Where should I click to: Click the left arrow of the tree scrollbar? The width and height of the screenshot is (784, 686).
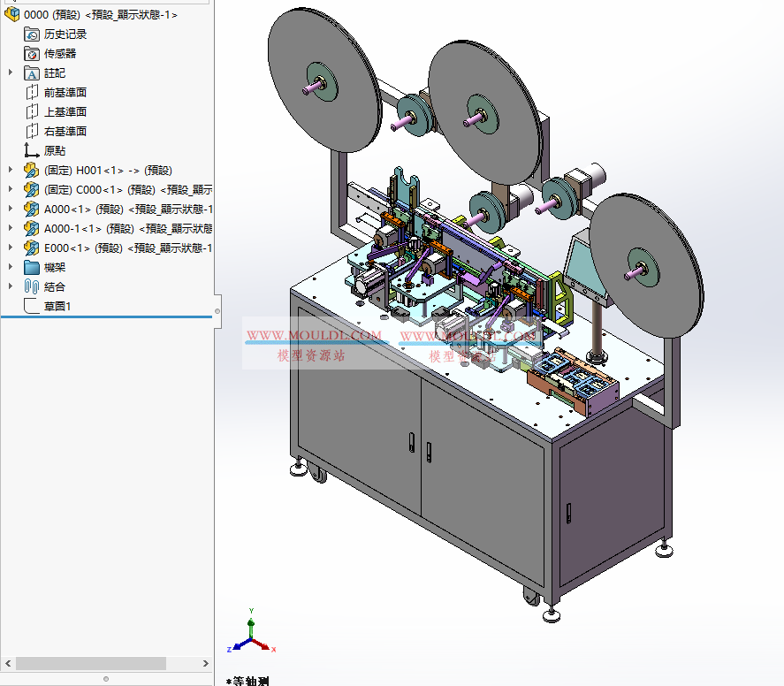[x=9, y=663]
